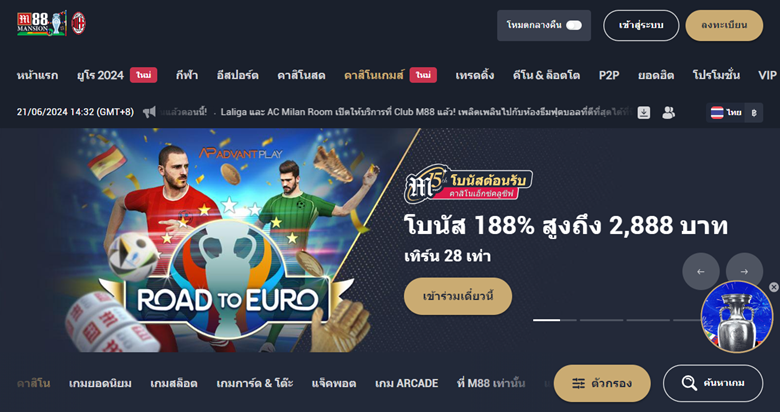
Task: Click the users community icon
Action: (x=668, y=112)
